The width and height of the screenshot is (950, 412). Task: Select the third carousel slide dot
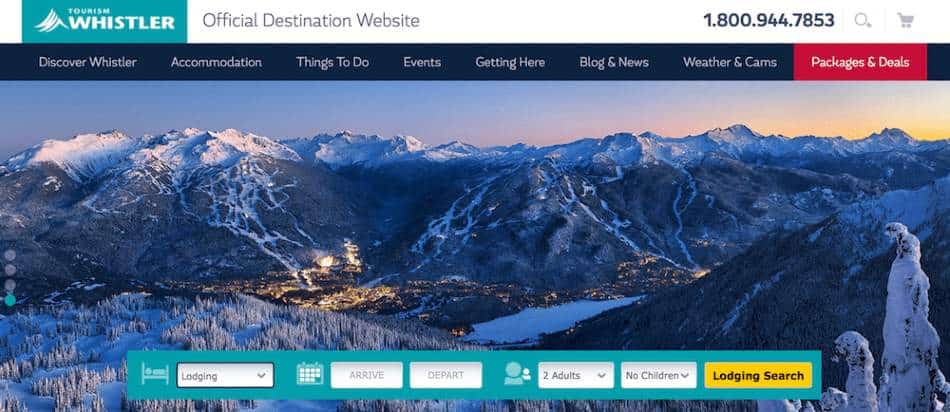click(x=10, y=285)
